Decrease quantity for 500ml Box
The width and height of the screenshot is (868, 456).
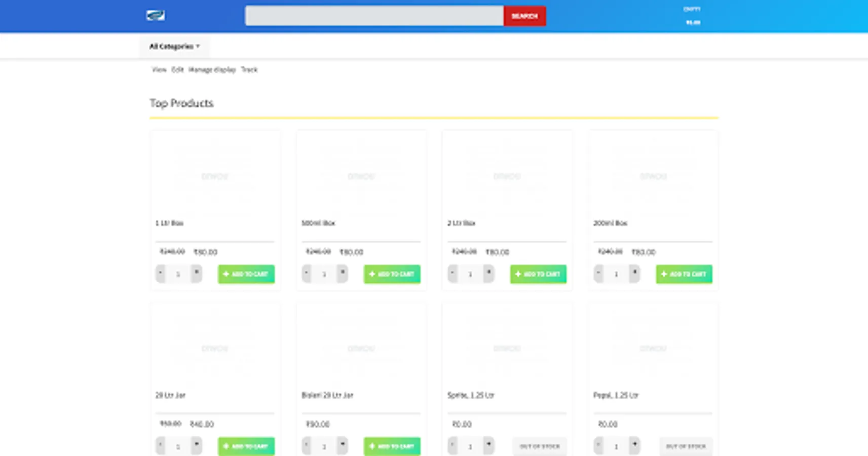(306, 274)
